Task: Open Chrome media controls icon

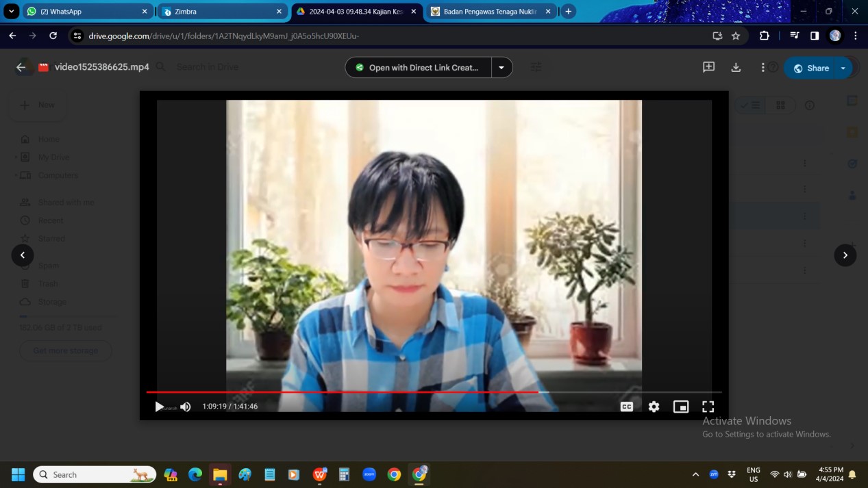Action: (794, 36)
